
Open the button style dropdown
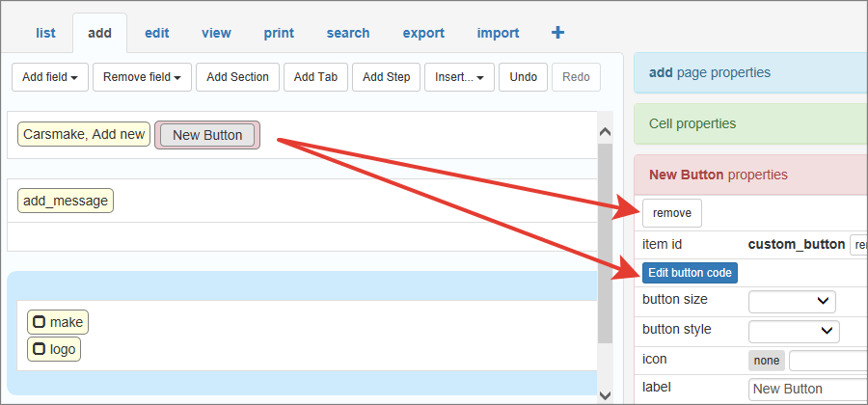click(x=794, y=331)
